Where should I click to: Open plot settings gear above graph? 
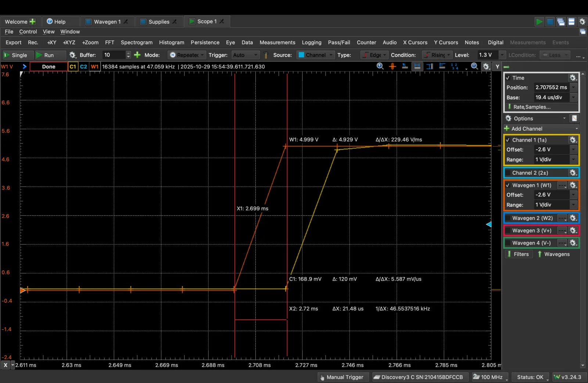(486, 67)
